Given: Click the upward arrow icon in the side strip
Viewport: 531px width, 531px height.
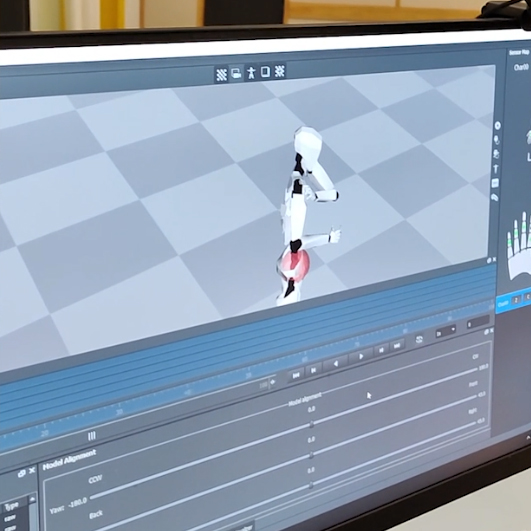Looking at the screenshot, I should click(x=496, y=169).
